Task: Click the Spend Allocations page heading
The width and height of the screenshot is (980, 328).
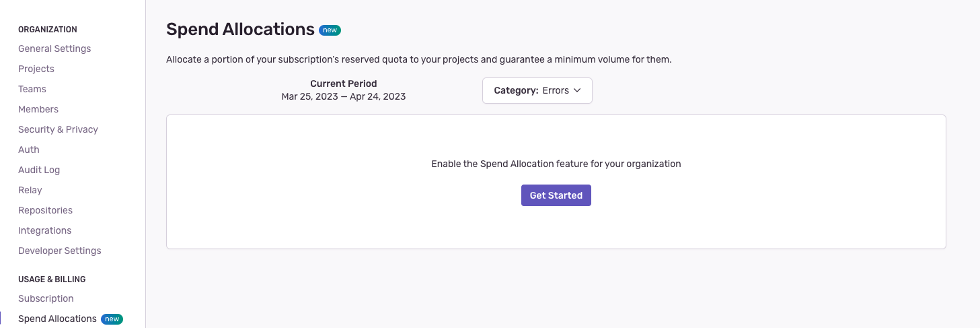Action: (240, 30)
